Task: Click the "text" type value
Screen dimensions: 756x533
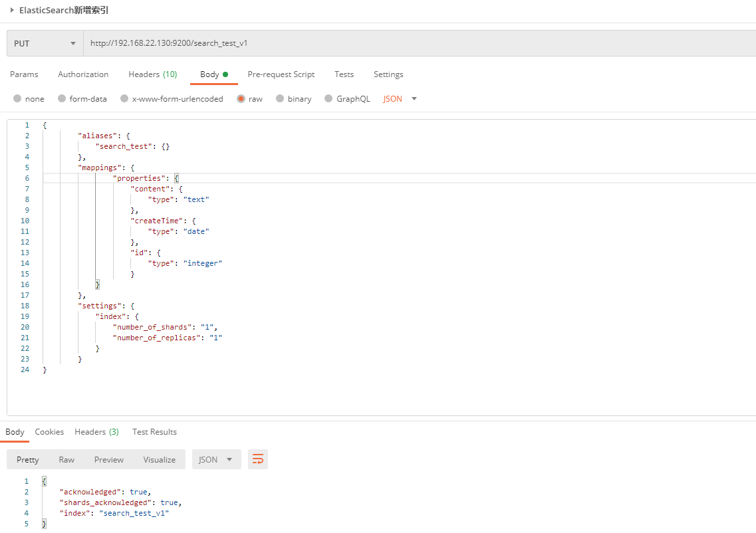Action: (x=196, y=199)
